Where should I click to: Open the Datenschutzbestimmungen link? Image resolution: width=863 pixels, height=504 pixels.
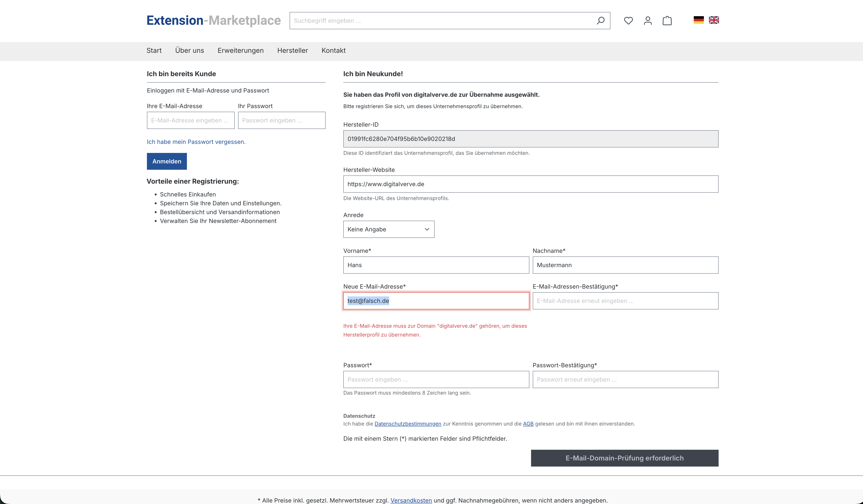[408, 424]
